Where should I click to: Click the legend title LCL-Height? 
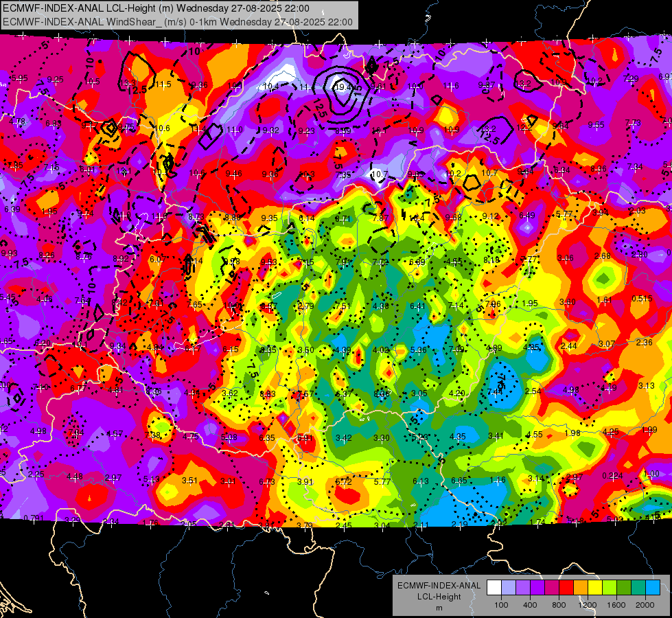coord(439,597)
